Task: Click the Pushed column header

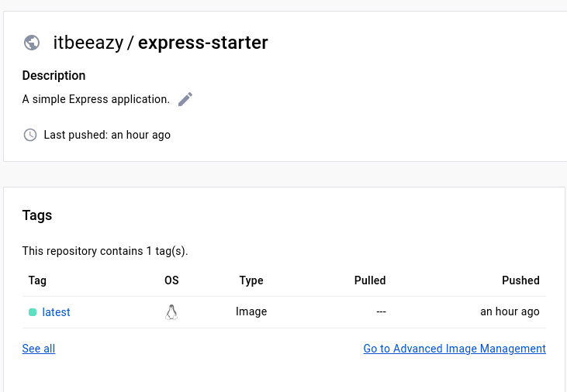Action: [x=520, y=280]
